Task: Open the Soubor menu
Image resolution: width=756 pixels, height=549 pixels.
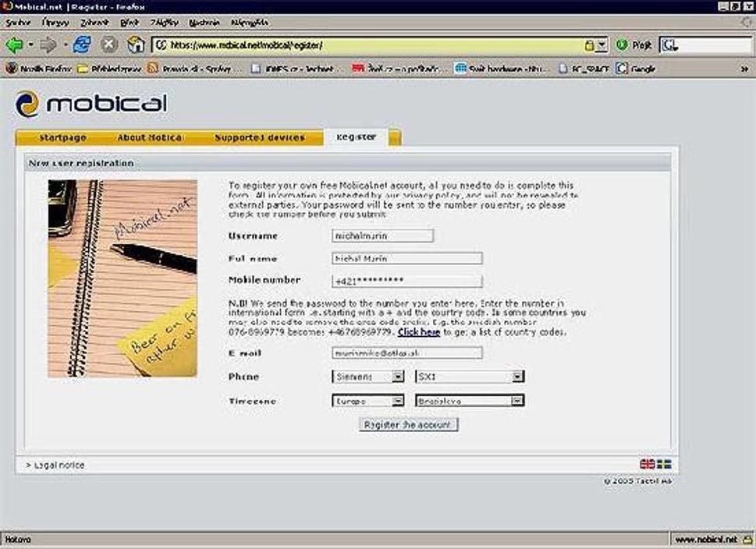Action: (x=18, y=23)
